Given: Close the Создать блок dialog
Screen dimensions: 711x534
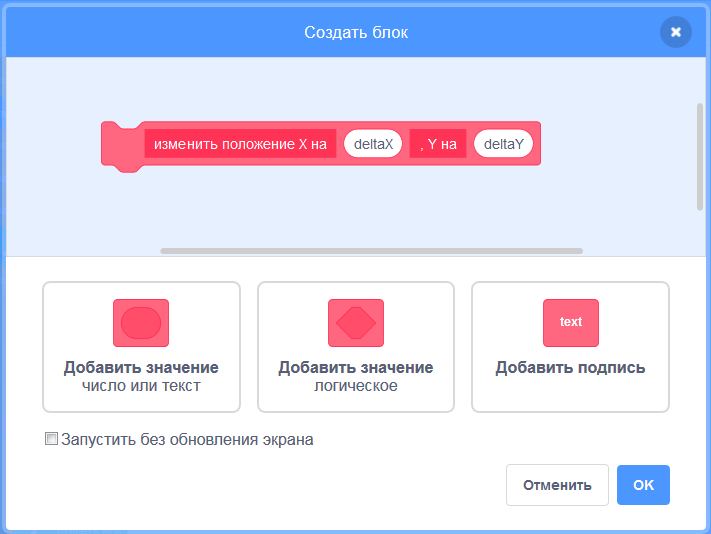Looking at the screenshot, I should 676,32.
